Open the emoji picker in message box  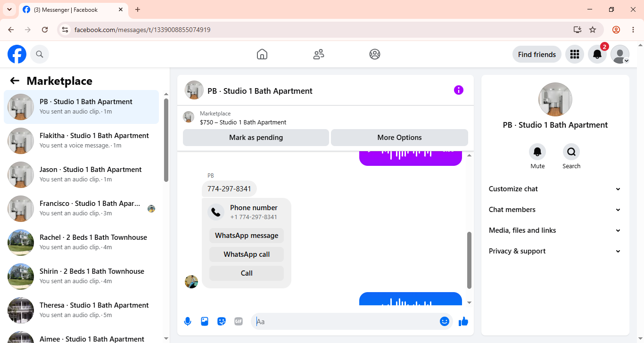[445, 321]
